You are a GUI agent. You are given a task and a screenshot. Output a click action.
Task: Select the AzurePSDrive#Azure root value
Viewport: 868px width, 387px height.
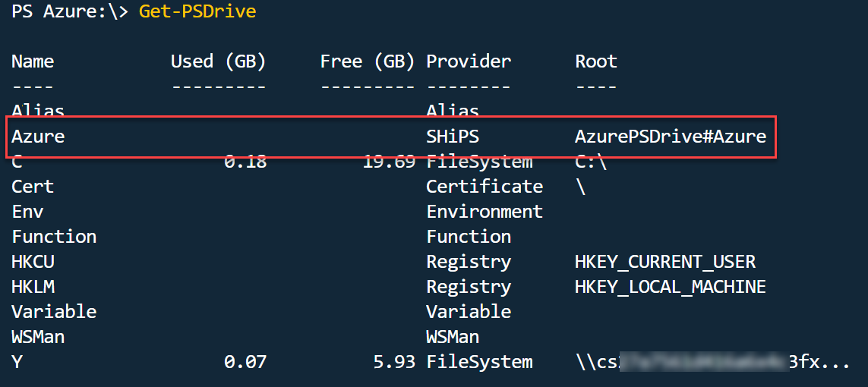point(671,137)
